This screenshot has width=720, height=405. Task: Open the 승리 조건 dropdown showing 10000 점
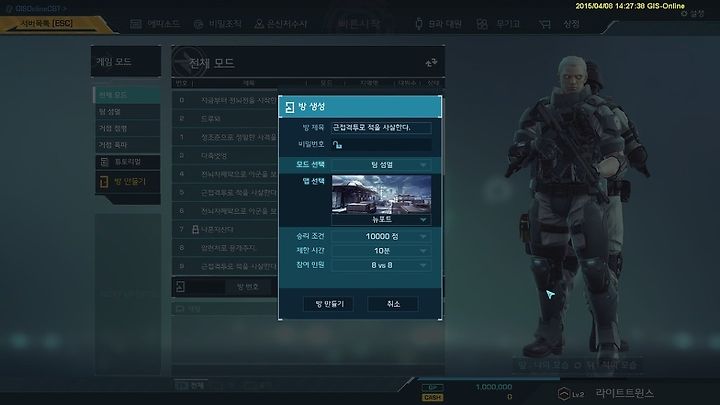pos(381,236)
